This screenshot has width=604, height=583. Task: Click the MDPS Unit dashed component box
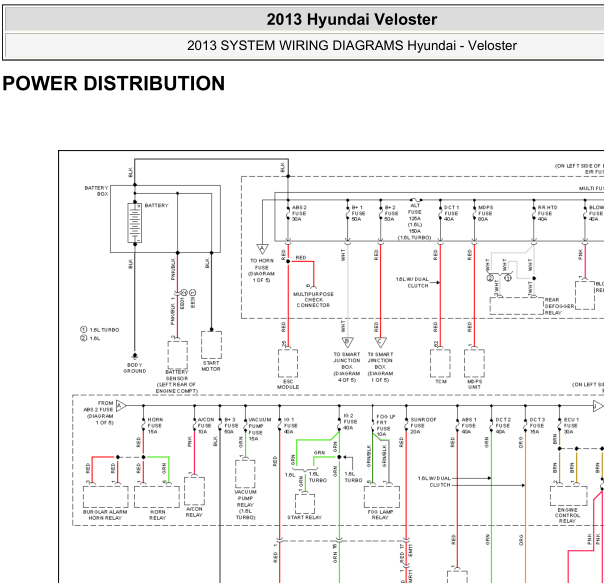pos(474,363)
